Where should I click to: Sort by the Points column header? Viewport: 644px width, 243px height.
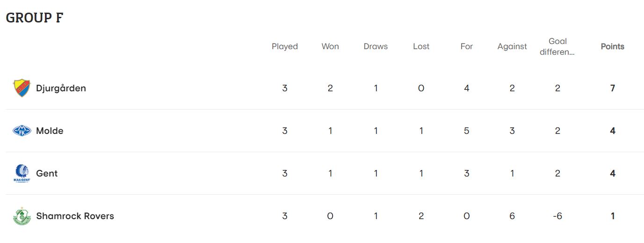tap(613, 46)
